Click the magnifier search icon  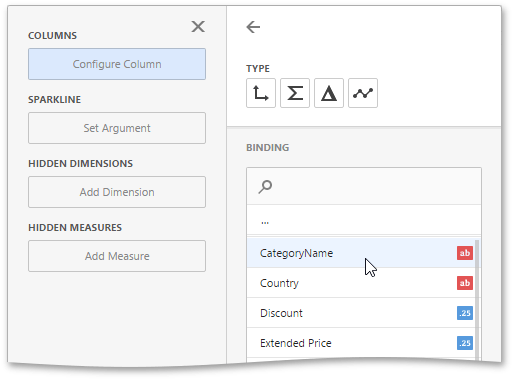point(265,187)
